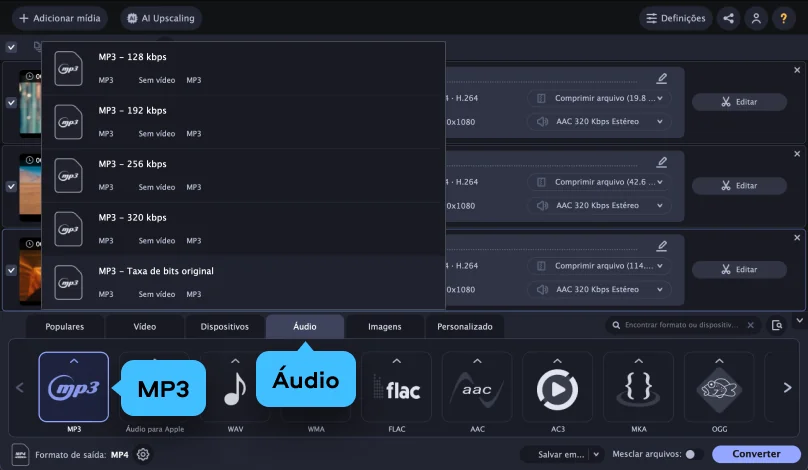Open the user account icon
This screenshot has height=470, width=808.
756,19
